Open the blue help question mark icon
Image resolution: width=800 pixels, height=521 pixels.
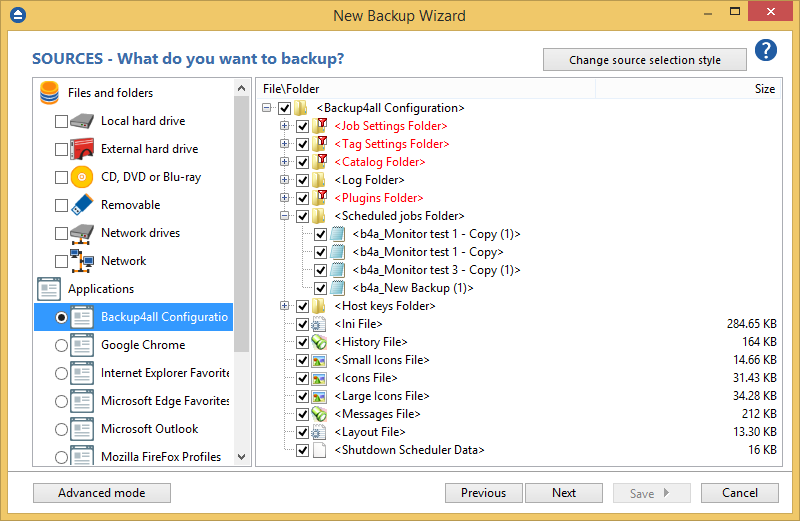click(765, 50)
